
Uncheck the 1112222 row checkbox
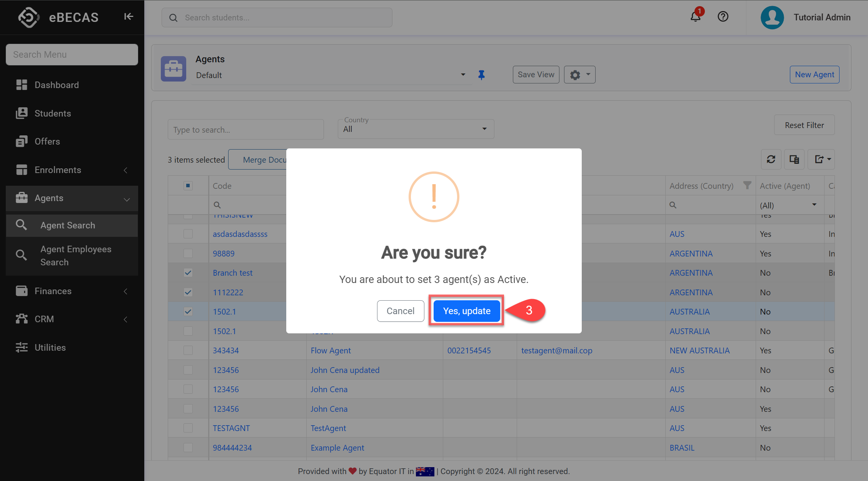188,292
